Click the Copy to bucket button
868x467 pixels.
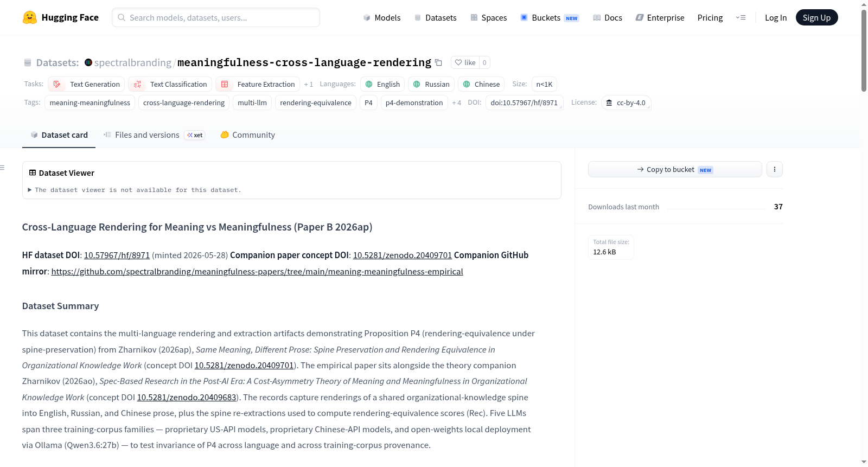(x=675, y=169)
